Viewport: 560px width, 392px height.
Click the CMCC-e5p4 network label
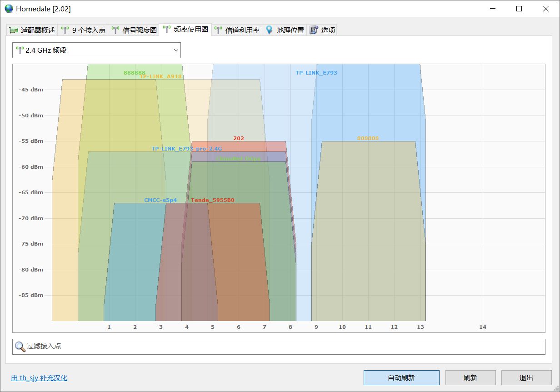click(160, 200)
